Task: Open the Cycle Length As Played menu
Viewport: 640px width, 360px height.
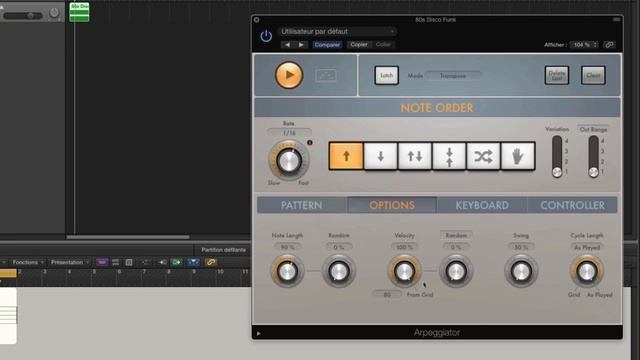Action: point(587,247)
